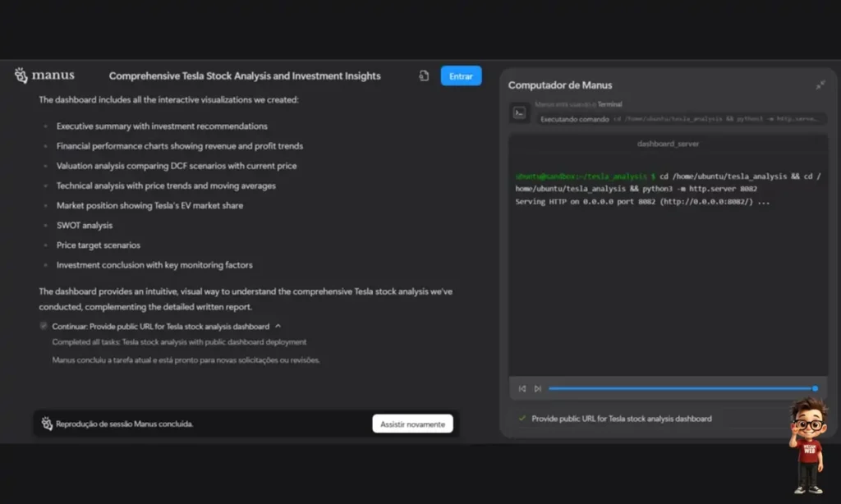This screenshot has height=504, width=841.
Task: Click the dashboard_server terminal tab title
Action: click(x=668, y=144)
